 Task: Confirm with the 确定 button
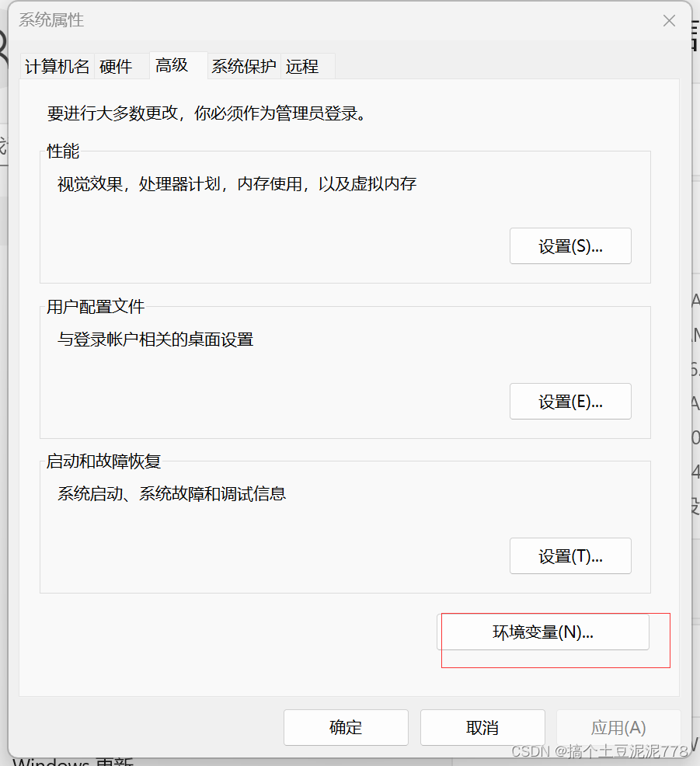[x=346, y=727]
